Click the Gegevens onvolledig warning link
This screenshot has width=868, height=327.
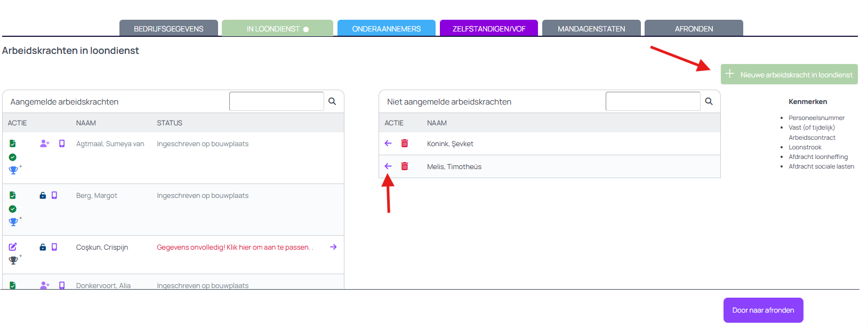pyautogui.click(x=234, y=248)
